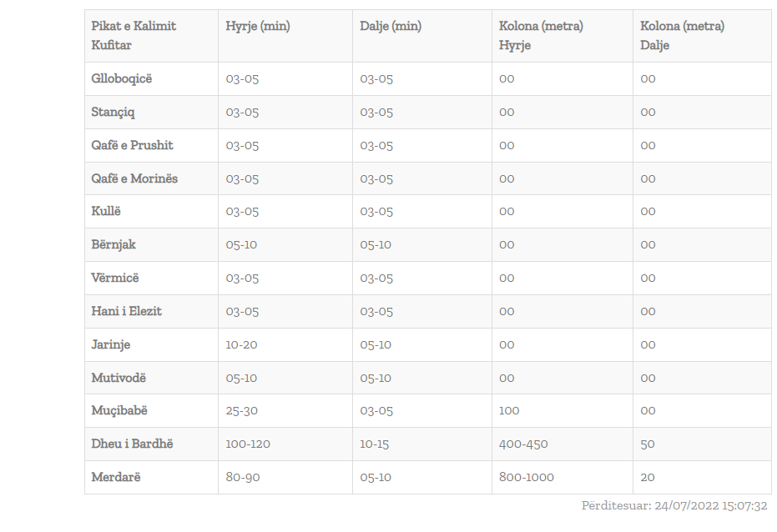777x532 pixels.
Task: Select the Mutivodë row name
Action: point(119,378)
